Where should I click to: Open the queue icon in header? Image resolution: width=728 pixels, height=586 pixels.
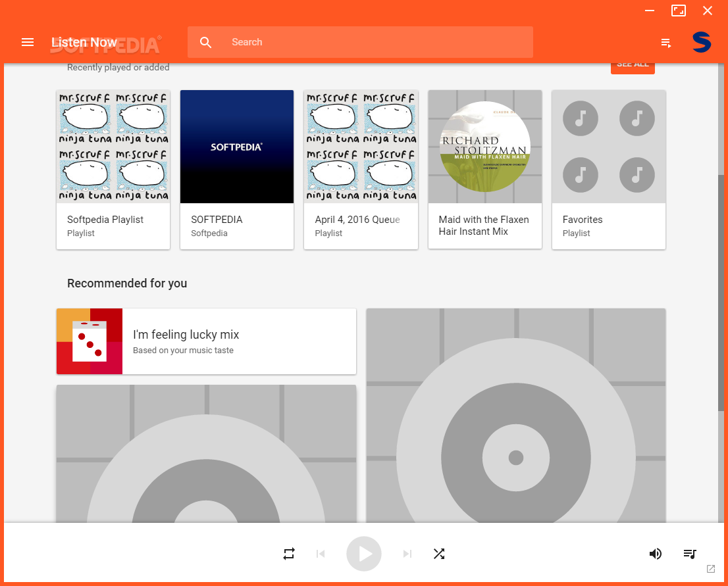(666, 43)
